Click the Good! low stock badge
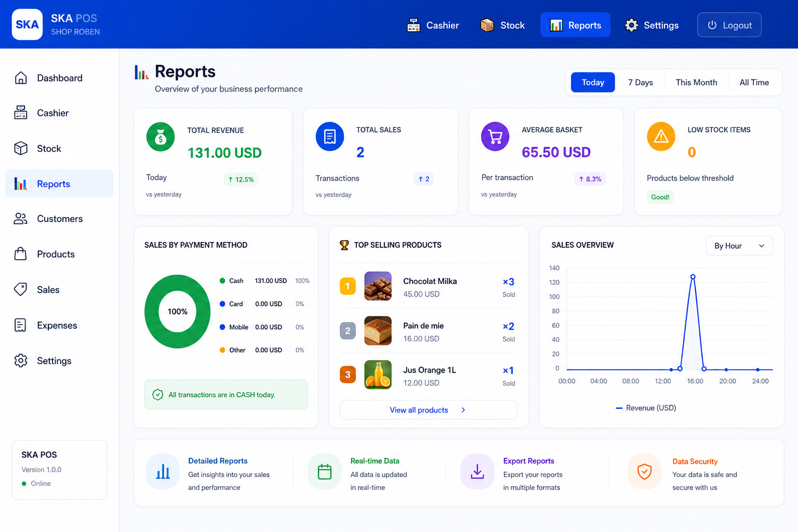The height and width of the screenshot is (532, 798). point(660,197)
